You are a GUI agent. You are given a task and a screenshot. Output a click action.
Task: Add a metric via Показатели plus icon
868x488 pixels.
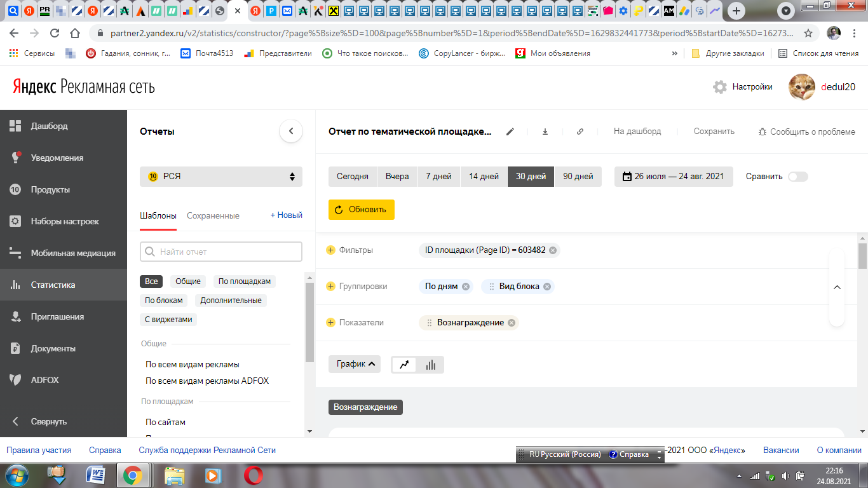(x=330, y=323)
